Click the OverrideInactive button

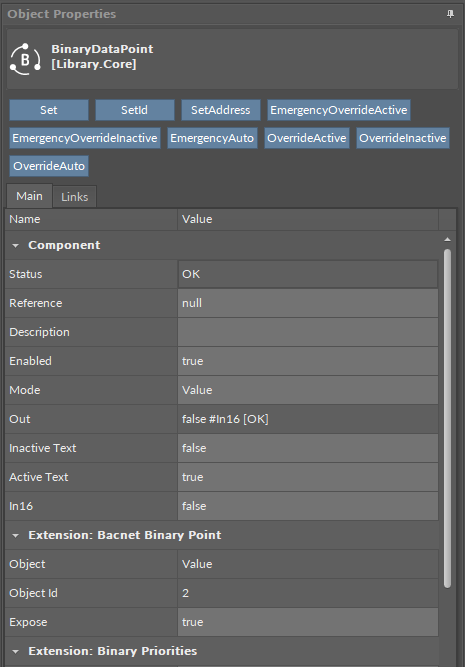(x=402, y=138)
